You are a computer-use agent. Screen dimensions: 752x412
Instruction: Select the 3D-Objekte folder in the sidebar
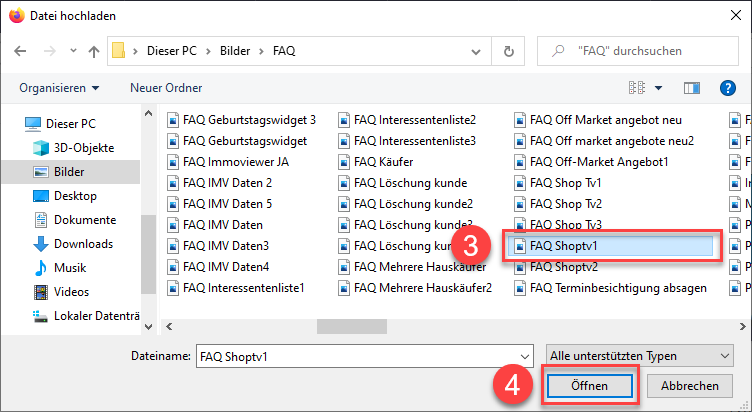(x=84, y=148)
